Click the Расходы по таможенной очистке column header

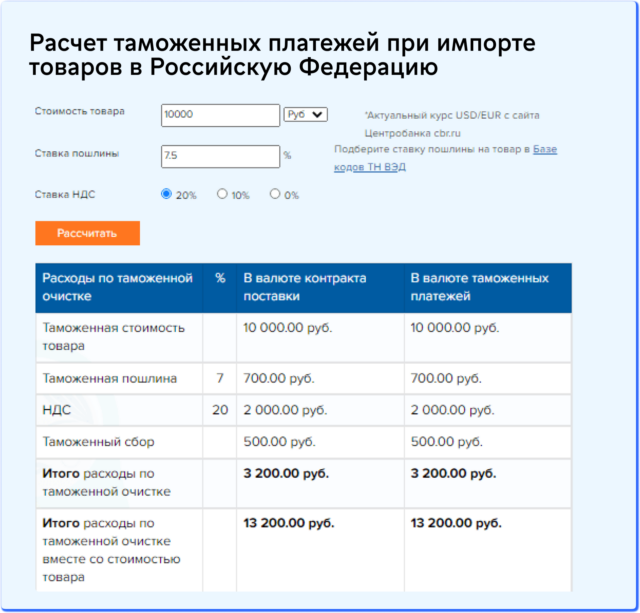pos(118,287)
